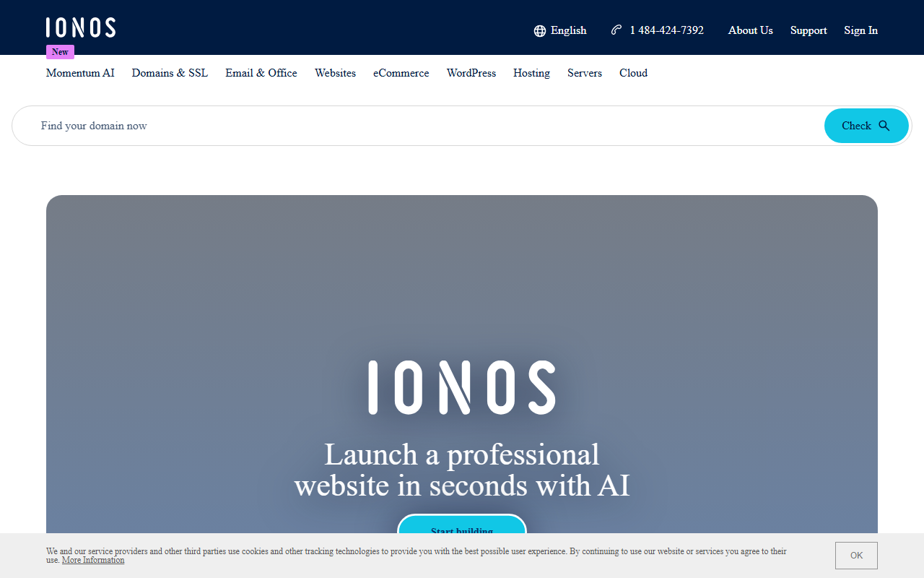The height and width of the screenshot is (578, 924).
Task: Open the About Us page
Action: (x=751, y=30)
